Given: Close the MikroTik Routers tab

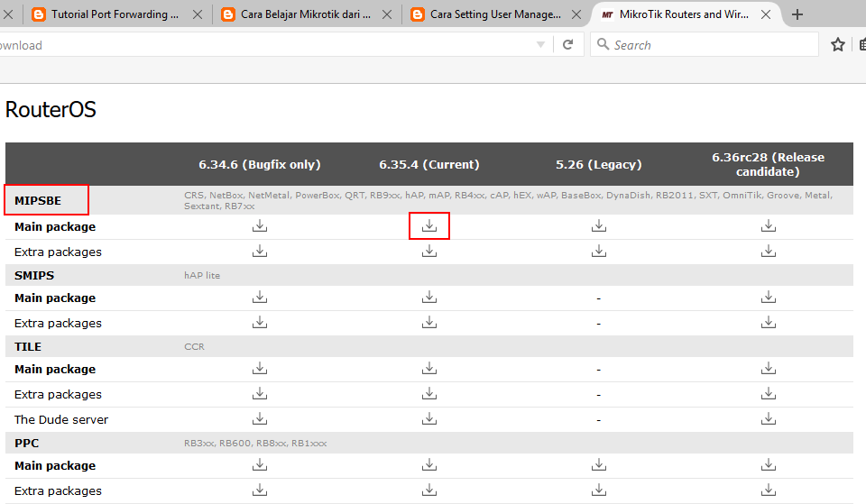Looking at the screenshot, I should click(766, 15).
